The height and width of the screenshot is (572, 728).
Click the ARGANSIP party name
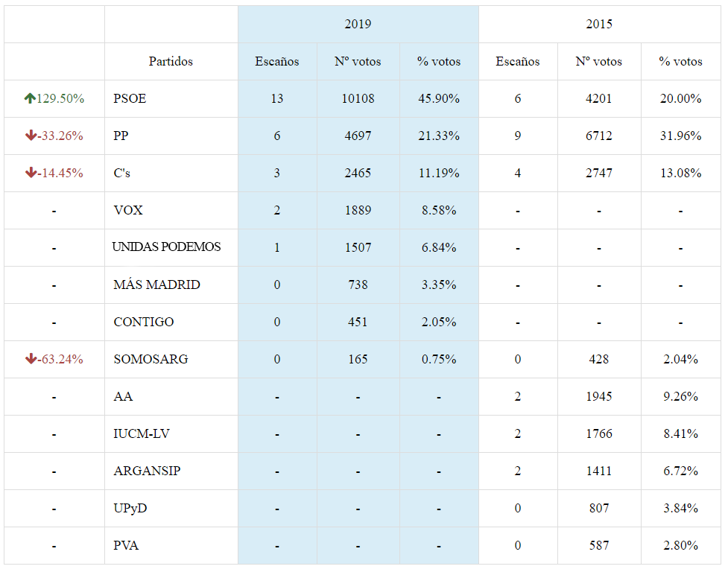[147, 471]
